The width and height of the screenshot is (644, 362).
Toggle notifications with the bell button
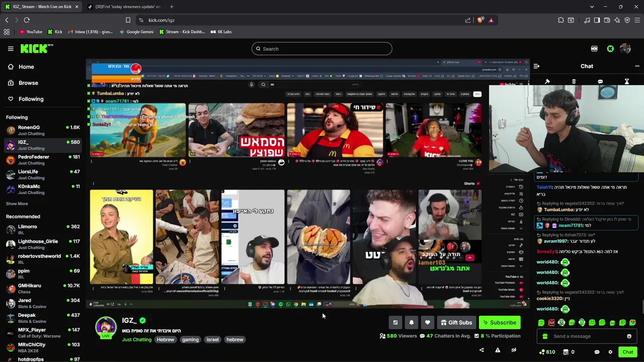412,323
